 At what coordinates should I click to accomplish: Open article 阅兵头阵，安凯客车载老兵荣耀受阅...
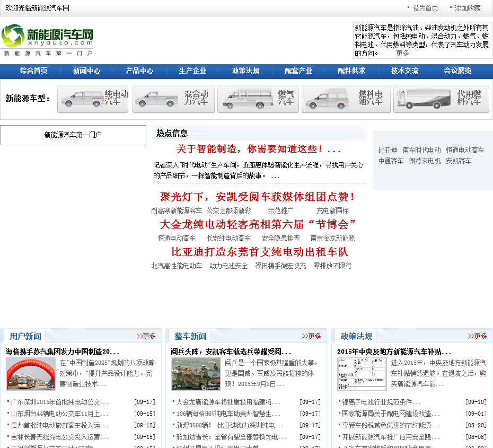[231, 352]
